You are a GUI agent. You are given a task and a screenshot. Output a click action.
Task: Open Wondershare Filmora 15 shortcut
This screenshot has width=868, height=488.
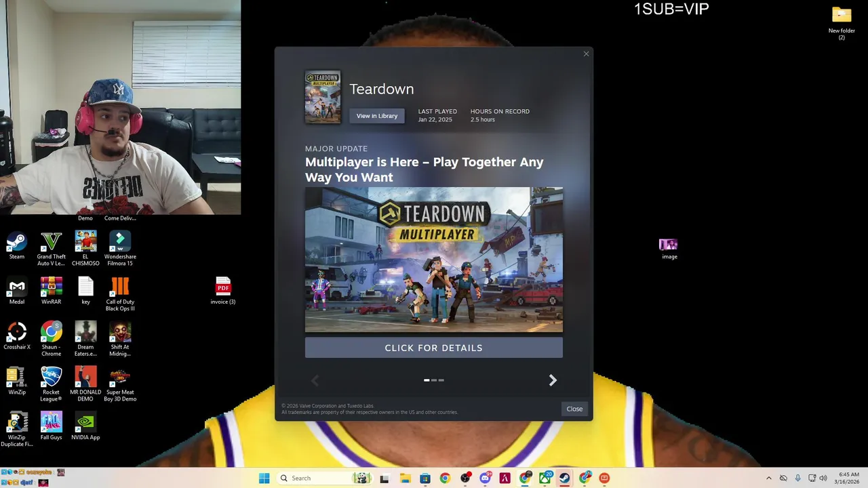[120, 249]
